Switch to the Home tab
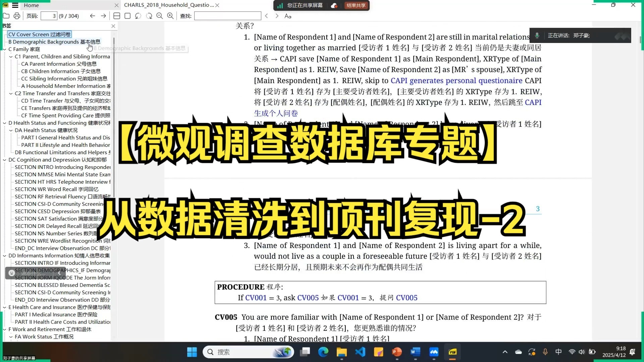 pyautogui.click(x=31, y=5)
